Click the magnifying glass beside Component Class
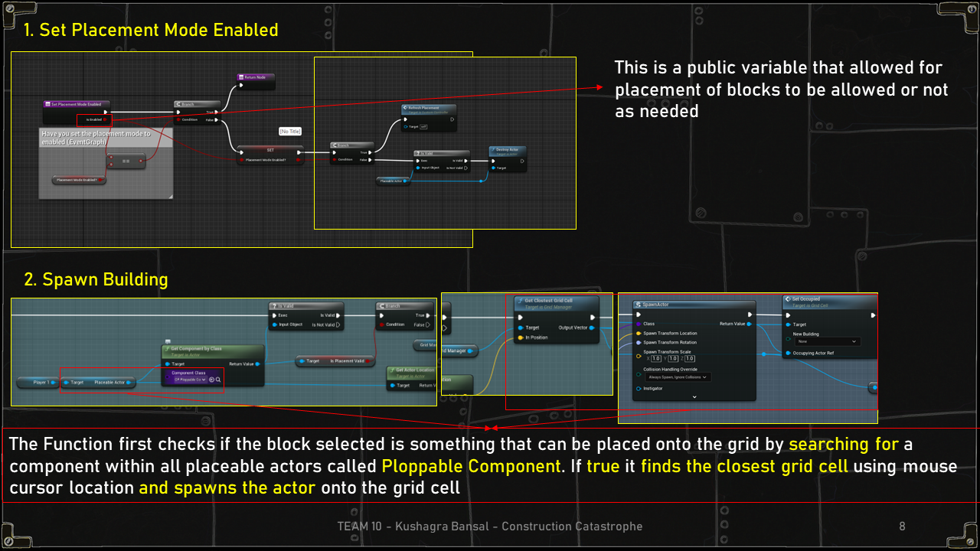The image size is (980, 551). tap(218, 380)
